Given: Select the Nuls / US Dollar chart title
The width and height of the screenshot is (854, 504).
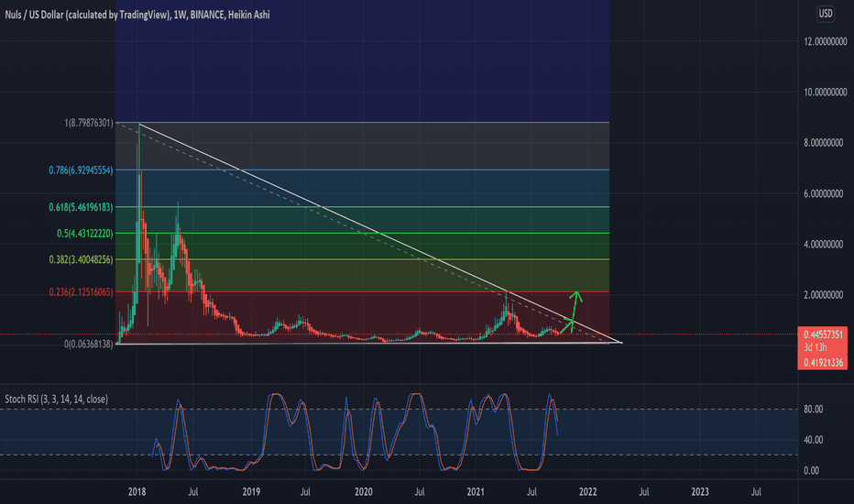Looking at the screenshot, I should pos(137,15).
